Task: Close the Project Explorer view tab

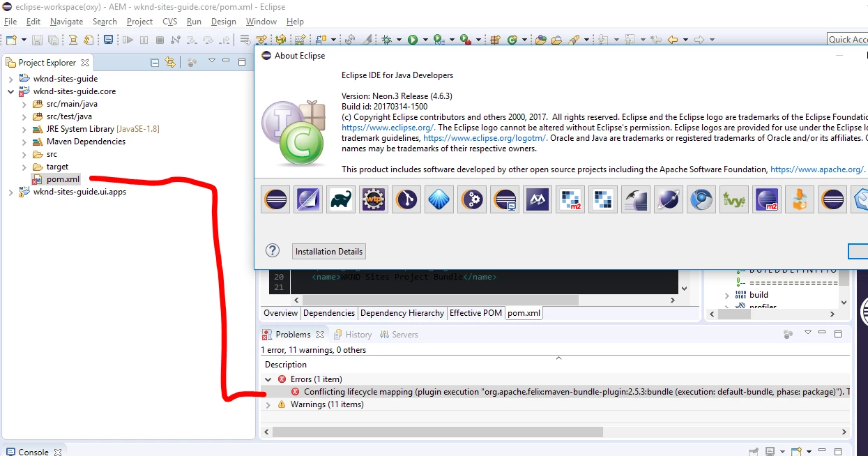Action: click(85, 62)
